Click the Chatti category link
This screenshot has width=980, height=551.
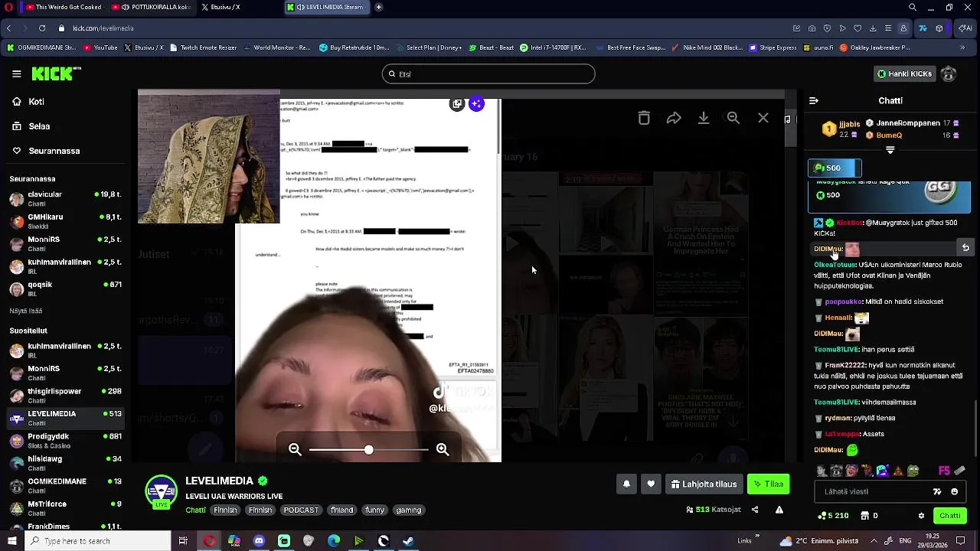point(195,510)
